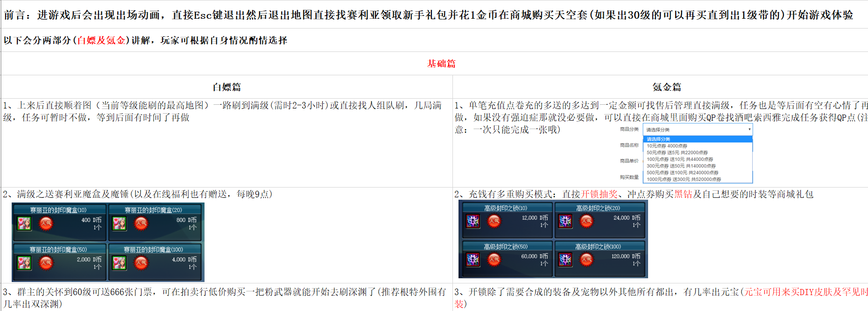Click the 高级封印之锁(10) lock icon
Image resolution: width=868 pixels, height=311 pixels.
click(x=473, y=221)
